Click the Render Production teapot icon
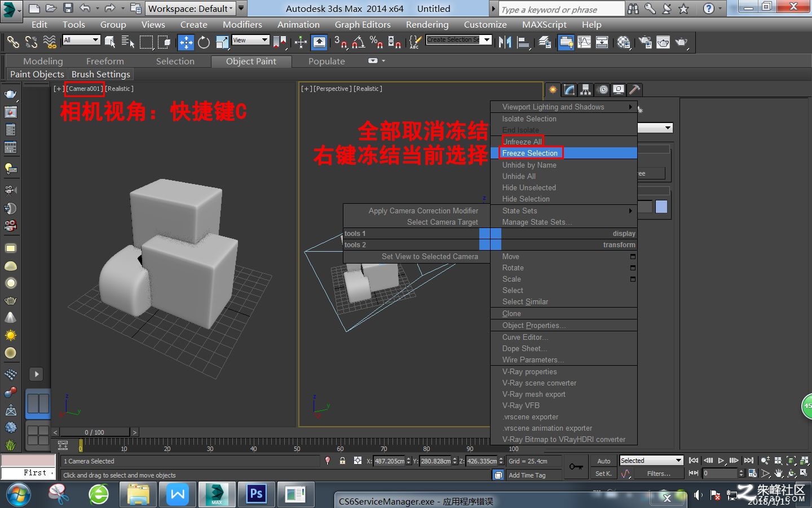Viewport: 812px width, 508px height. pos(682,42)
